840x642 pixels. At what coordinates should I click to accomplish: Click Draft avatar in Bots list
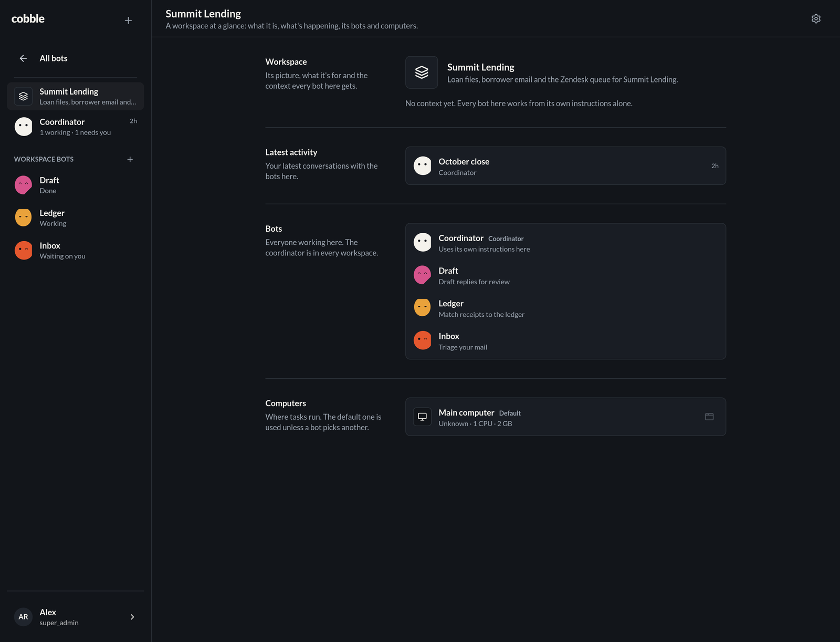coord(422,275)
